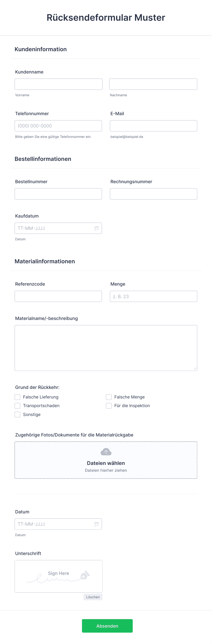Click Dateien wählen upload area

coord(106,460)
